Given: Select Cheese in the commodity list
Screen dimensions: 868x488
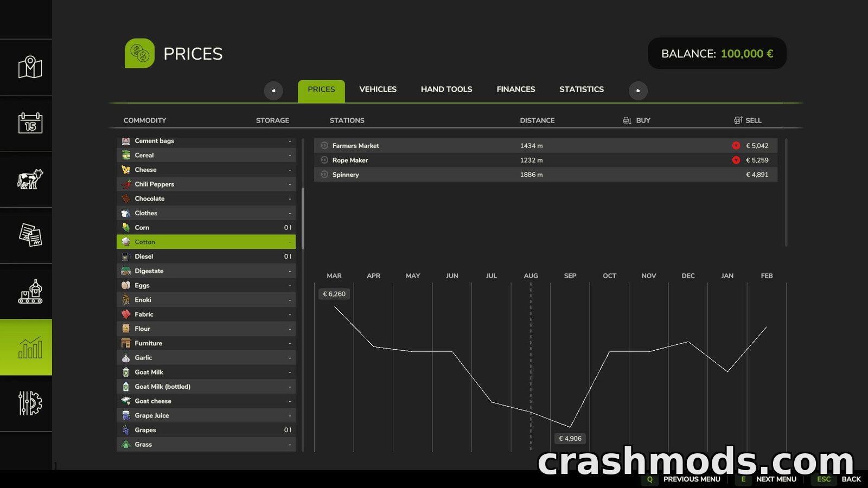Looking at the screenshot, I should coord(206,170).
